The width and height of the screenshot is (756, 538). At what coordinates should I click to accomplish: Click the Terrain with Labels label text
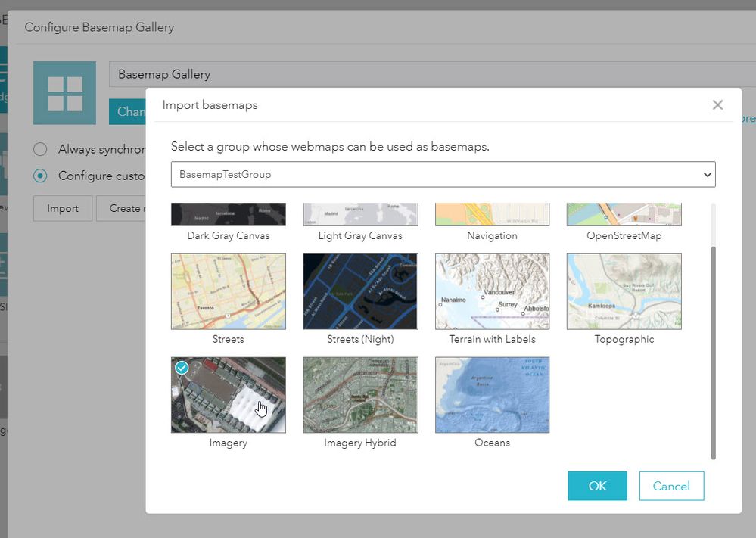[x=492, y=339]
